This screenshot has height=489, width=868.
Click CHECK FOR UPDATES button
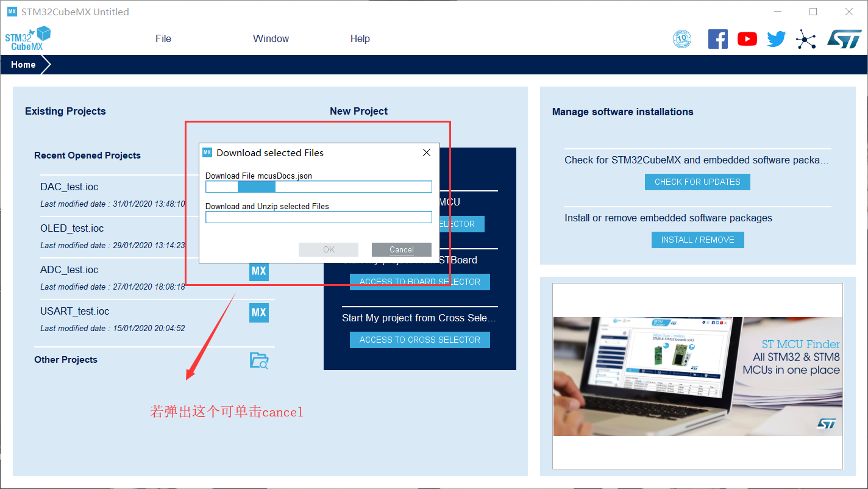(x=697, y=182)
